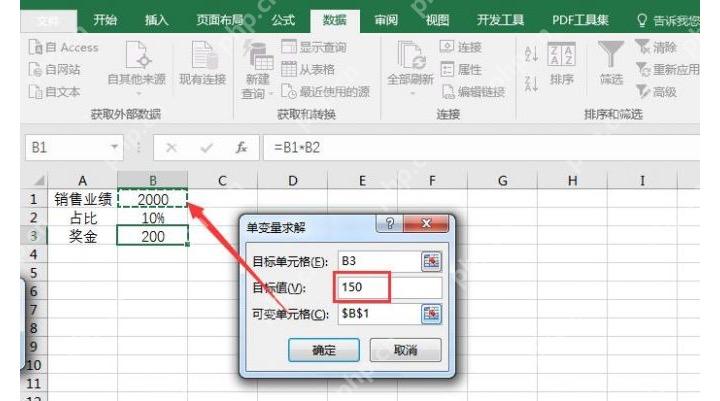This screenshot has width=720, height=401.
Task: Click 可变单元格 field showing $B$1
Action: point(379,314)
